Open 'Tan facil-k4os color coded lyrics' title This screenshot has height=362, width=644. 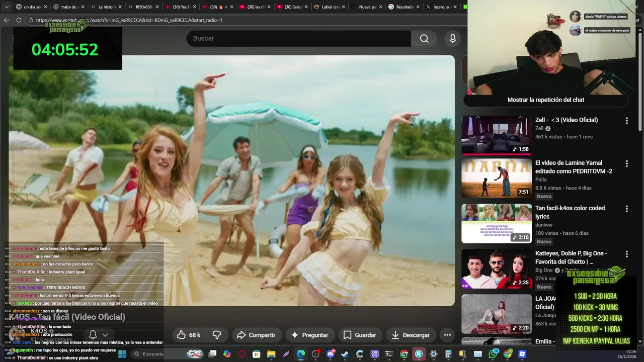click(x=570, y=212)
